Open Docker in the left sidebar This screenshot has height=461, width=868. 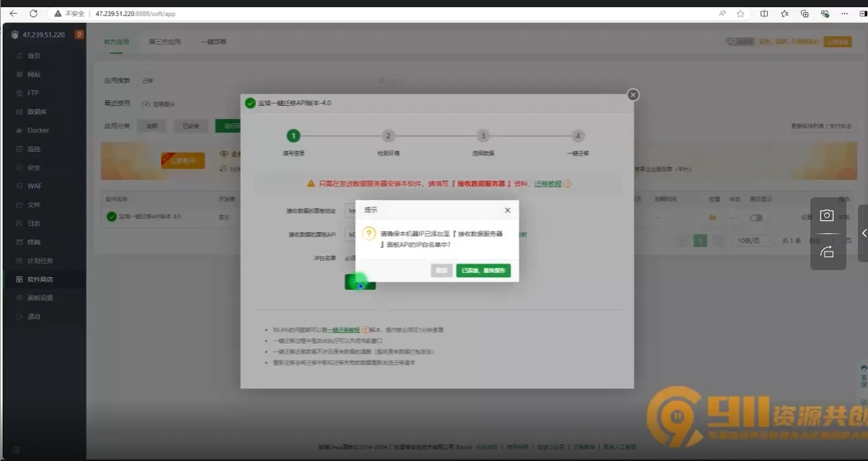point(38,130)
